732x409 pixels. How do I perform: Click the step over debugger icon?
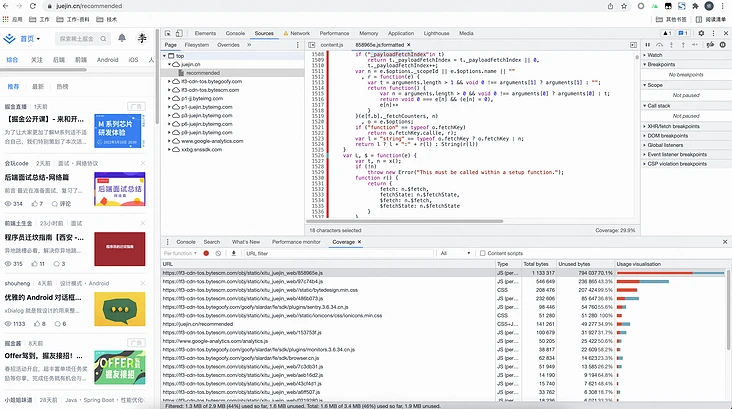click(x=659, y=45)
